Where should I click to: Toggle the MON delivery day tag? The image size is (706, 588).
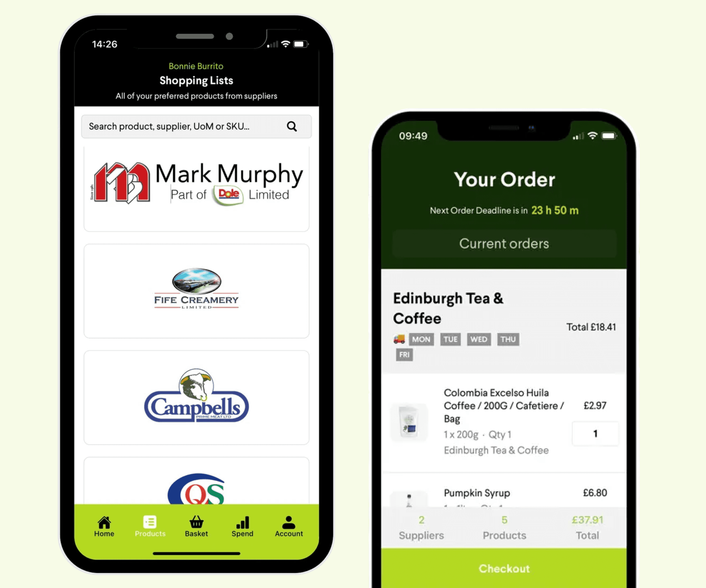coord(420,339)
